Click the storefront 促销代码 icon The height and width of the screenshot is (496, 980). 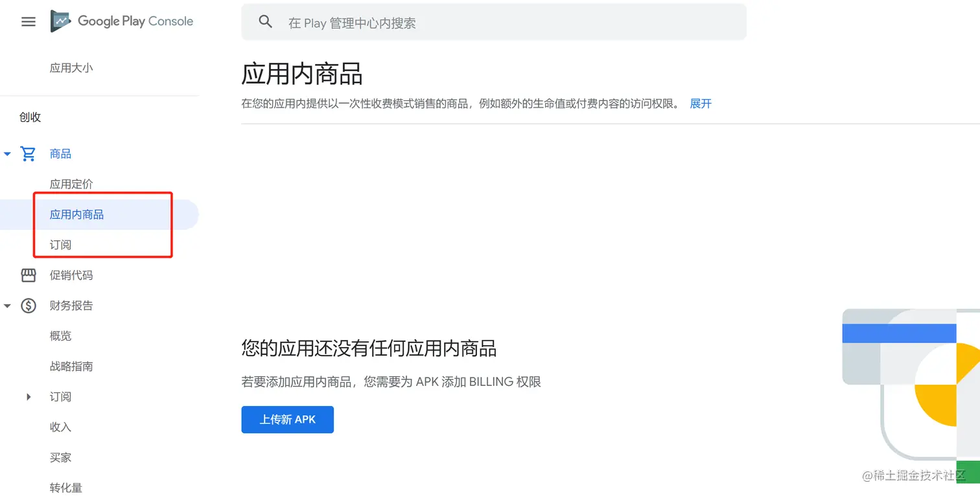click(x=29, y=275)
